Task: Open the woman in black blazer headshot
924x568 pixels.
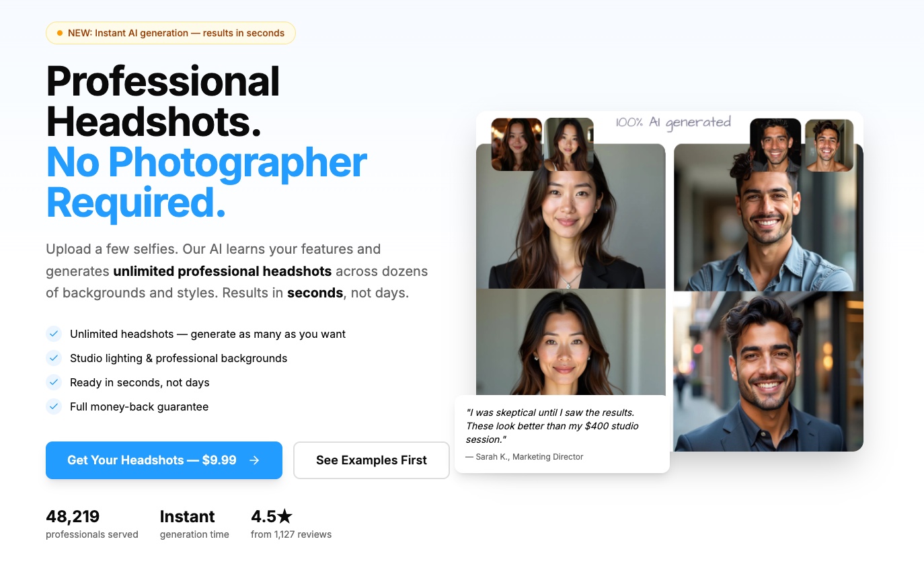Action: (571, 217)
